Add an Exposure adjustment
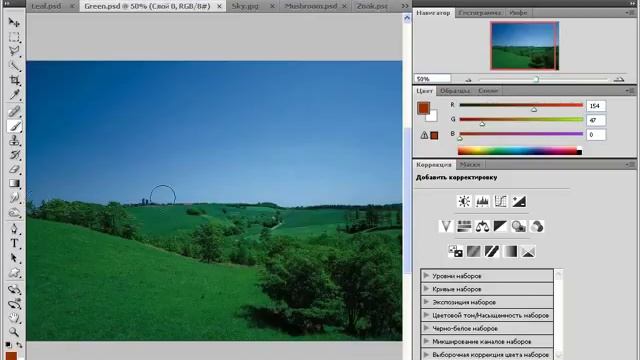This screenshot has width=640, height=360. (519, 201)
